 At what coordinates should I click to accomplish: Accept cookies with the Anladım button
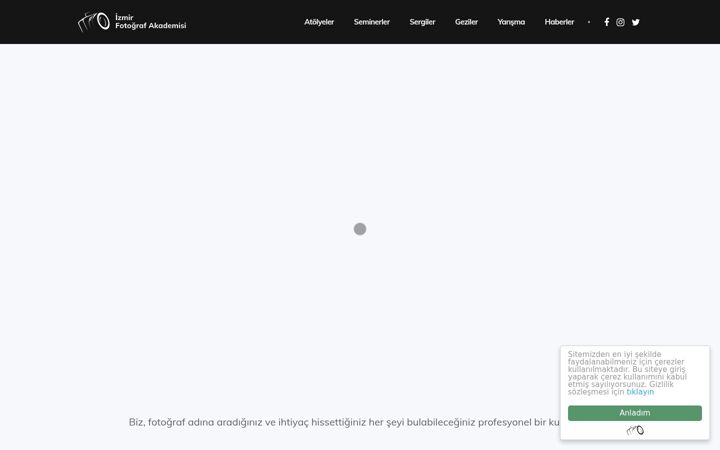(635, 413)
